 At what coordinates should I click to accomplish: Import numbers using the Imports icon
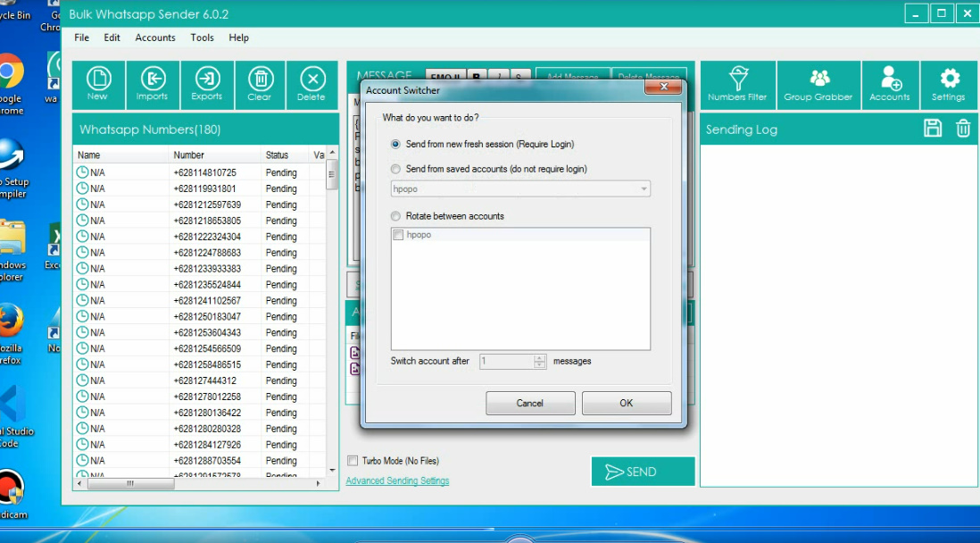(153, 85)
